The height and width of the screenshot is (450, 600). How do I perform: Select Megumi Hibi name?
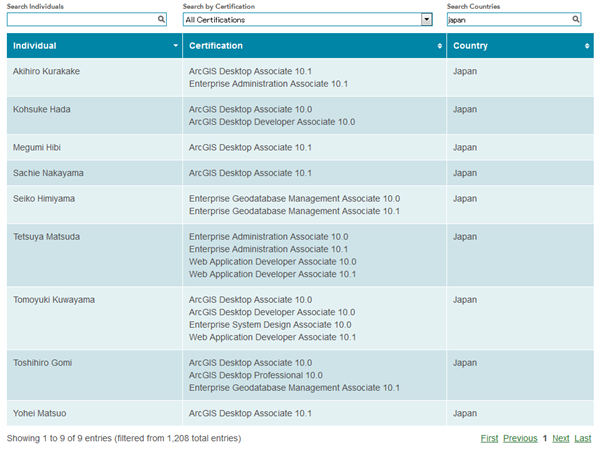point(37,147)
